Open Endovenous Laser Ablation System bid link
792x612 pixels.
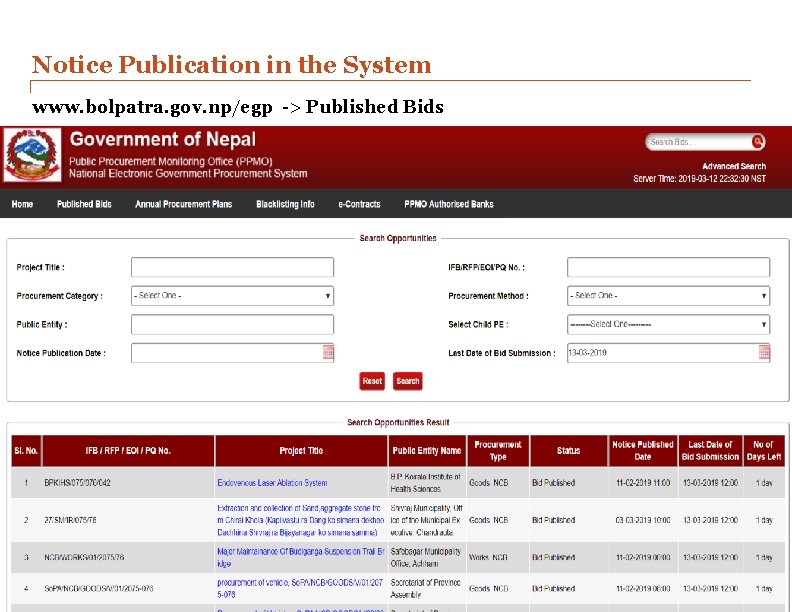pos(272,483)
